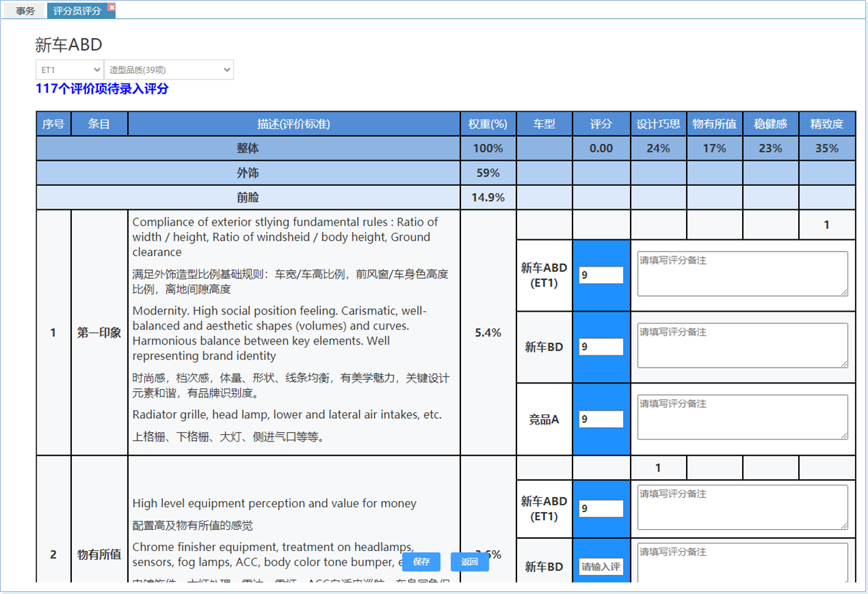Click the 保存 button

pos(421,562)
